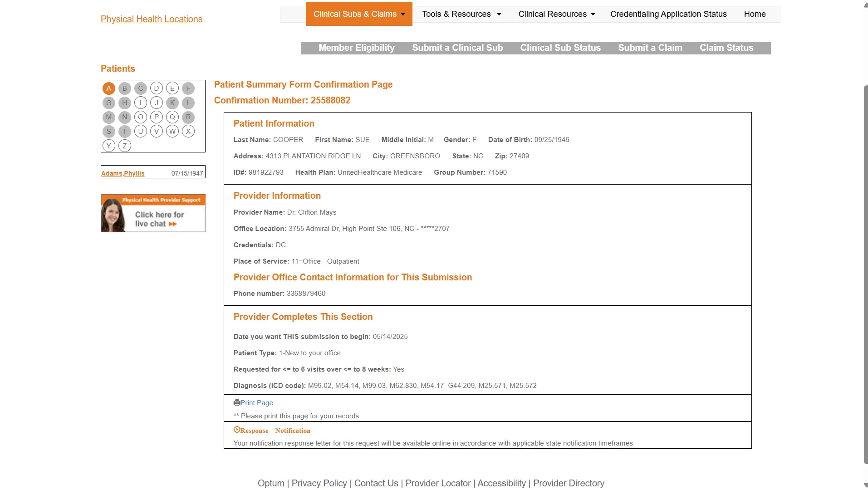Open Physical Health Locations link
Image resolution: width=868 pixels, height=490 pixels.
(x=152, y=19)
